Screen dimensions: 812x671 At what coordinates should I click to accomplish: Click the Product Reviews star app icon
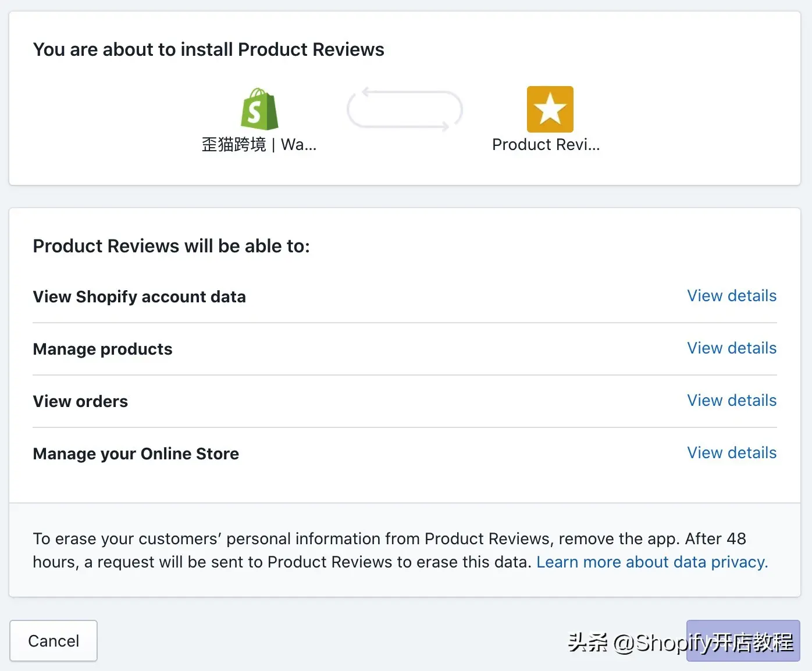(x=550, y=109)
